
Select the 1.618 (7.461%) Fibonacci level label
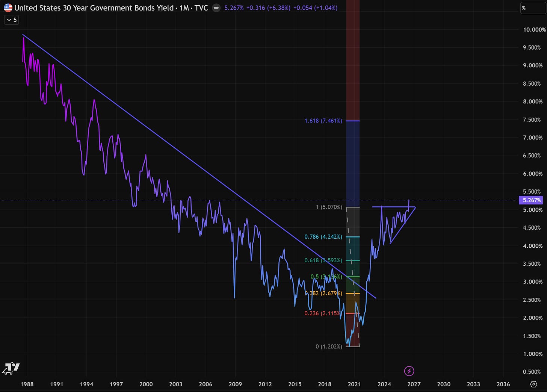tap(323, 121)
